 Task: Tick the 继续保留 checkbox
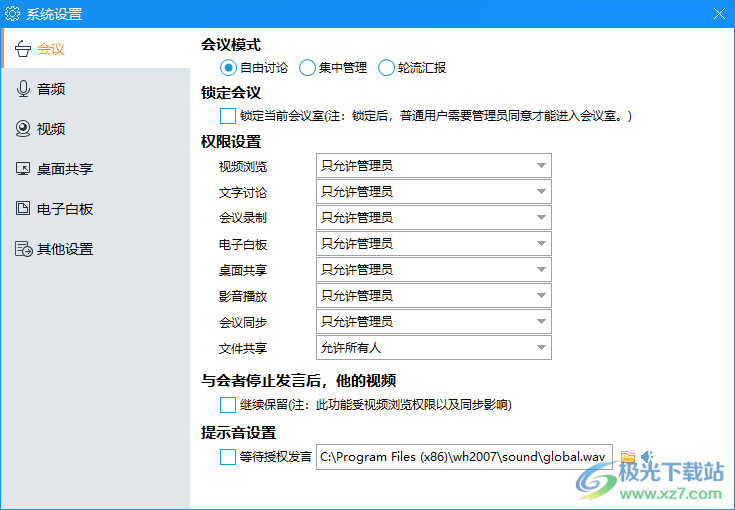point(228,405)
